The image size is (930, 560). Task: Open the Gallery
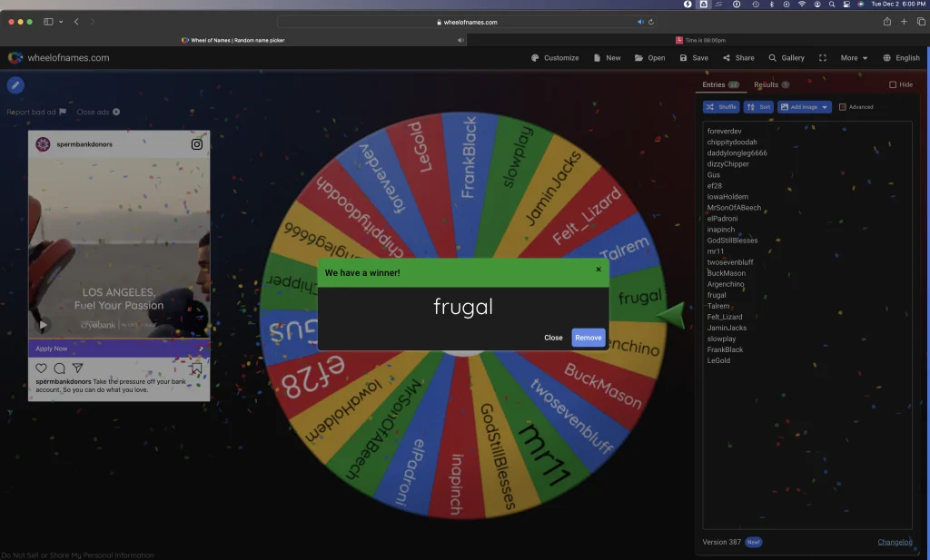point(787,57)
